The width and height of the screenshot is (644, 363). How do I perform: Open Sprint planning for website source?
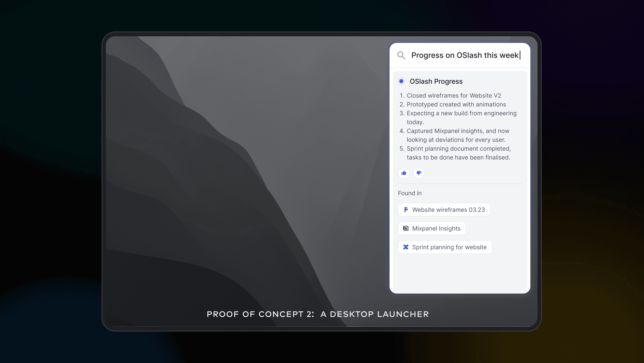point(449,247)
